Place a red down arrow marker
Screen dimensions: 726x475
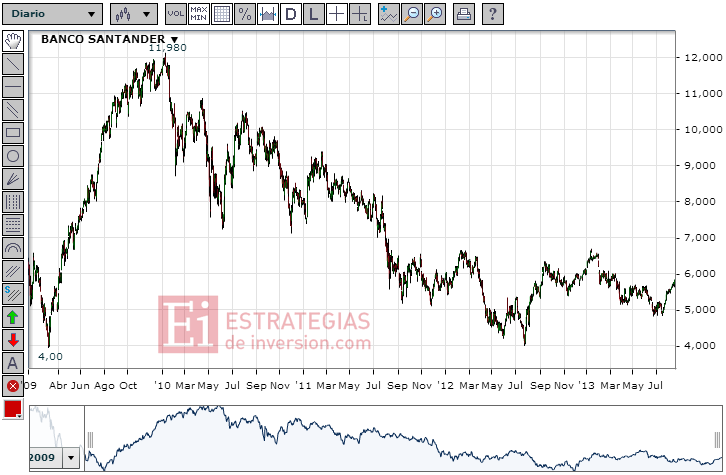point(13,340)
